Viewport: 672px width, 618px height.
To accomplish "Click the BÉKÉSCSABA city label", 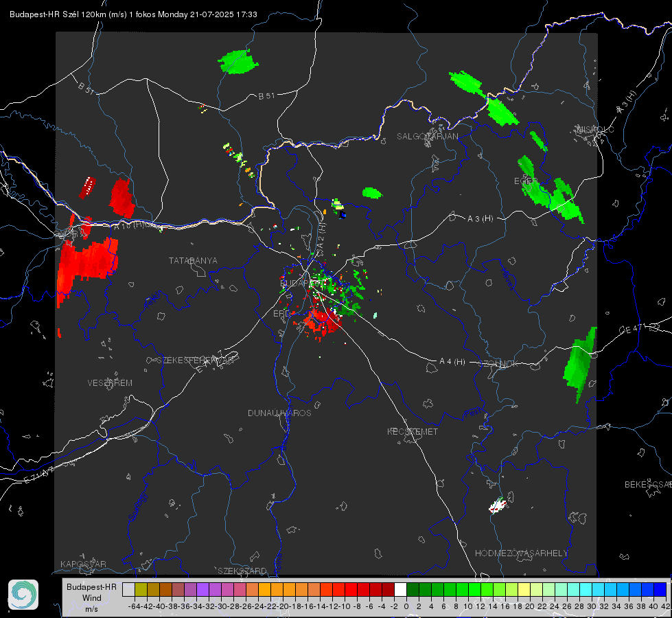I will click(x=648, y=484).
